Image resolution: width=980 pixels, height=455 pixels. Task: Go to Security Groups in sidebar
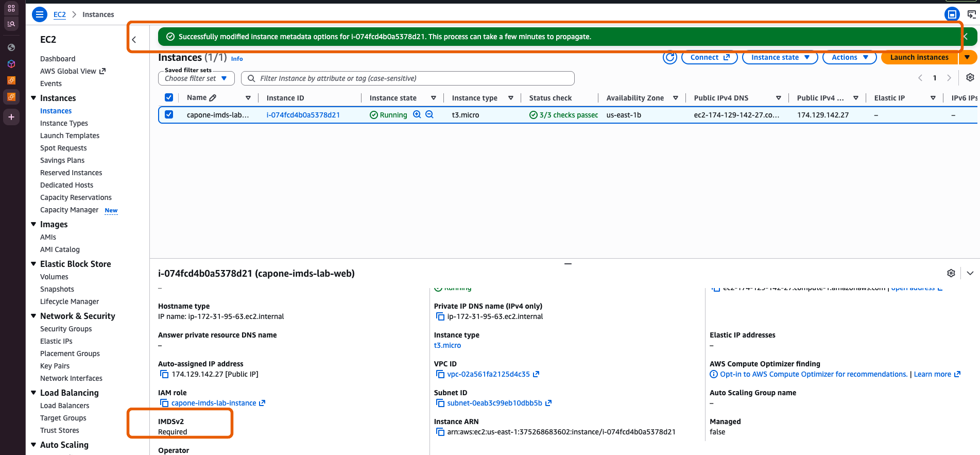click(x=66, y=329)
